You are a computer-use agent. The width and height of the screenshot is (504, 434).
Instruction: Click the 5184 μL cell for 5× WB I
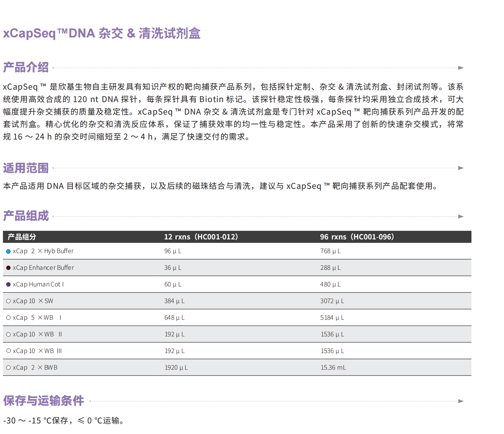[332, 317]
